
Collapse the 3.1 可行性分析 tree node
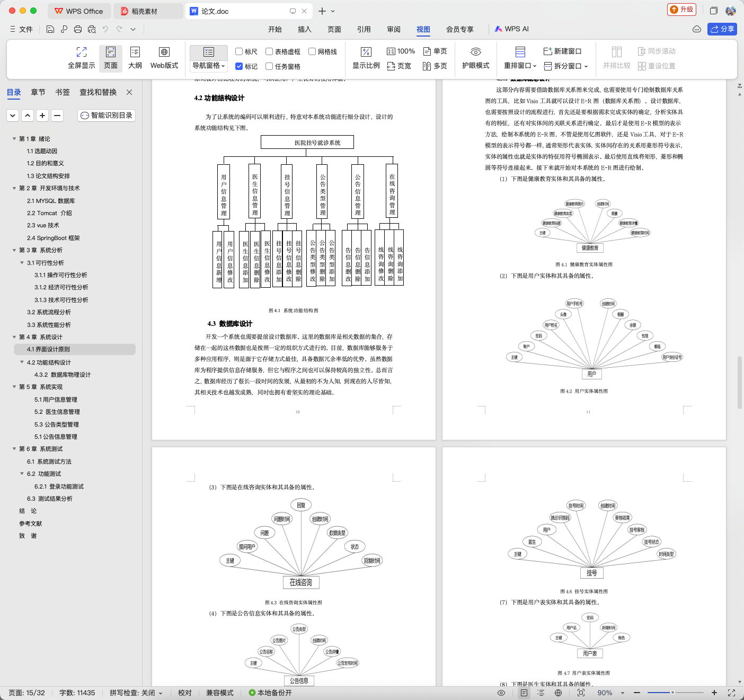(22, 263)
